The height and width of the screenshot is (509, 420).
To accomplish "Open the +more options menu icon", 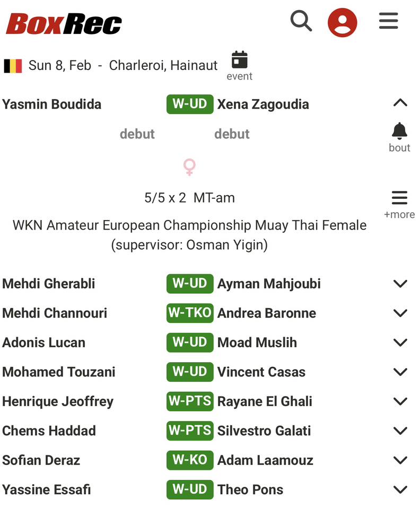I will [x=399, y=198].
